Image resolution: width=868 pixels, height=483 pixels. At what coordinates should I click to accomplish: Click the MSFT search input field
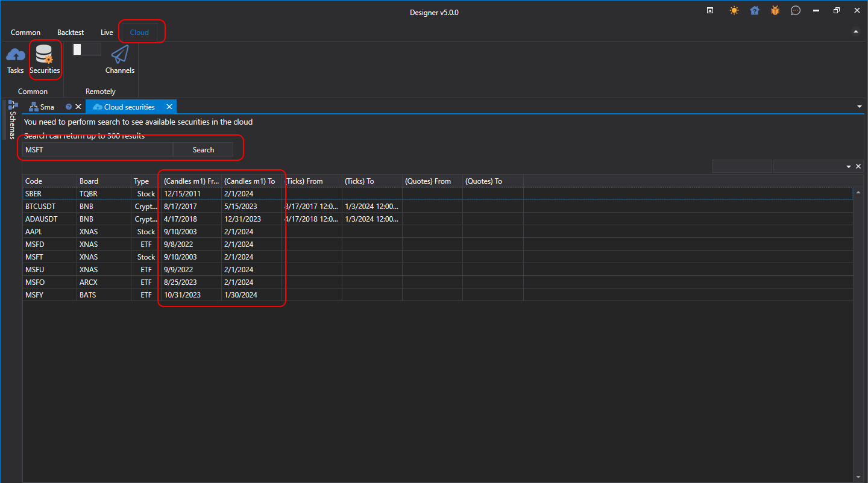[x=98, y=150]
